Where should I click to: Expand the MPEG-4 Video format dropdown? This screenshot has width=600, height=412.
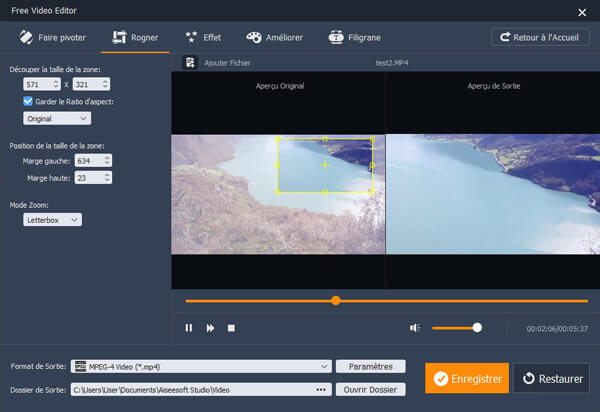pos(200,366)
